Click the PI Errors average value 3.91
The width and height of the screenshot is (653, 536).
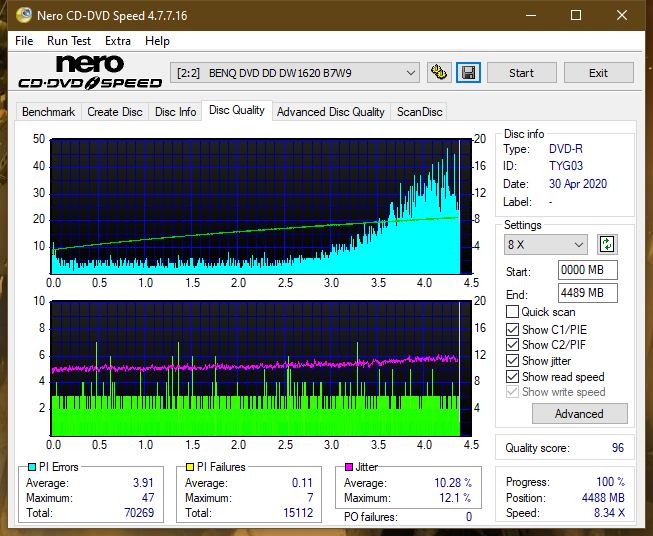[x=143, y=483]
